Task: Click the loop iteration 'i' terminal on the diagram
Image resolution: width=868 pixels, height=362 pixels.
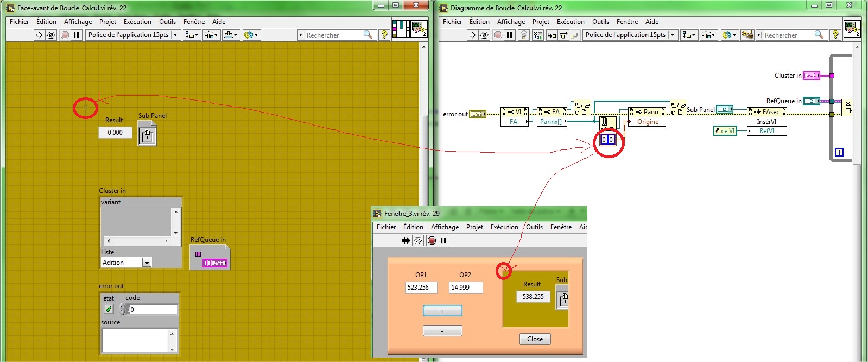Action: 839,152
